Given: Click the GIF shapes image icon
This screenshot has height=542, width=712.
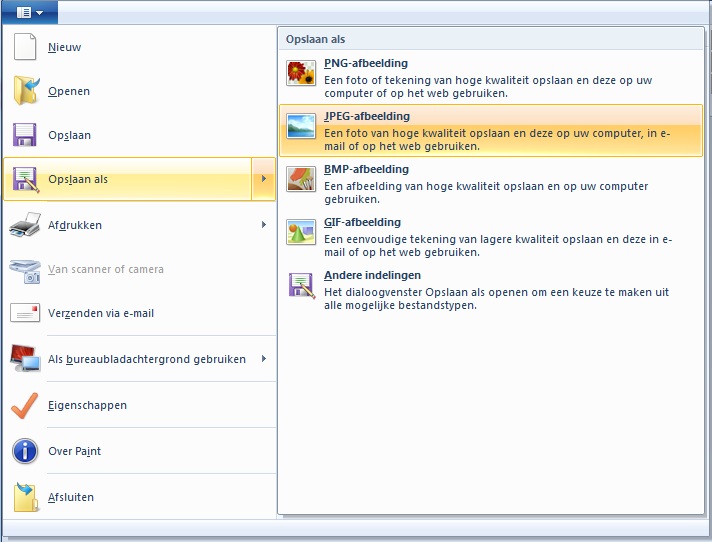Looking at the screenshot, I should coord(301,232).
